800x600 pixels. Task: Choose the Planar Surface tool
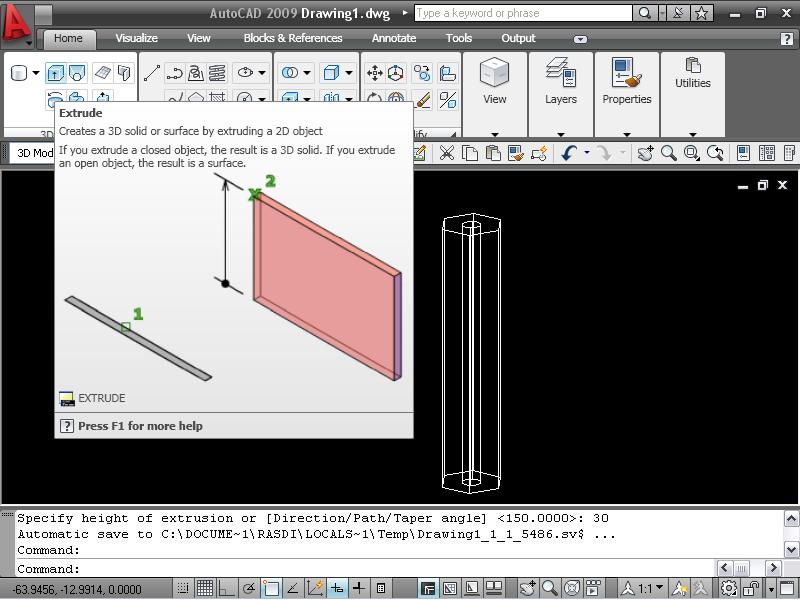pos(103,73)
